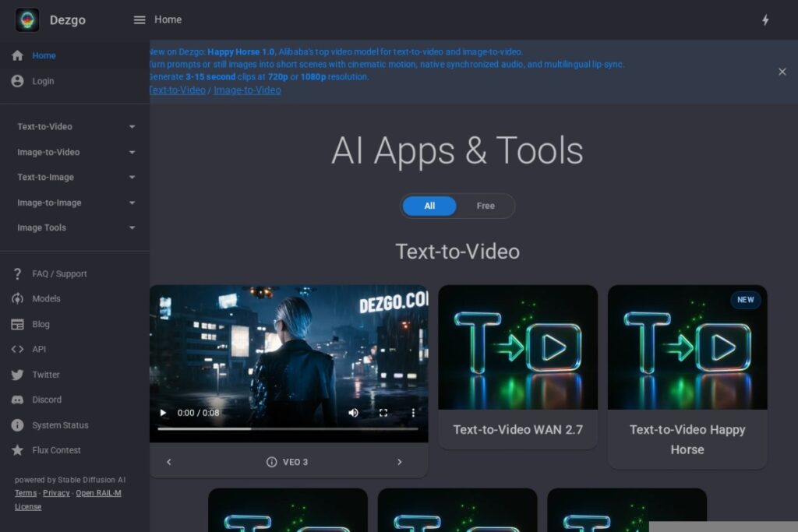Expand the Image-to-Video sidebar menu

point(75,152)
